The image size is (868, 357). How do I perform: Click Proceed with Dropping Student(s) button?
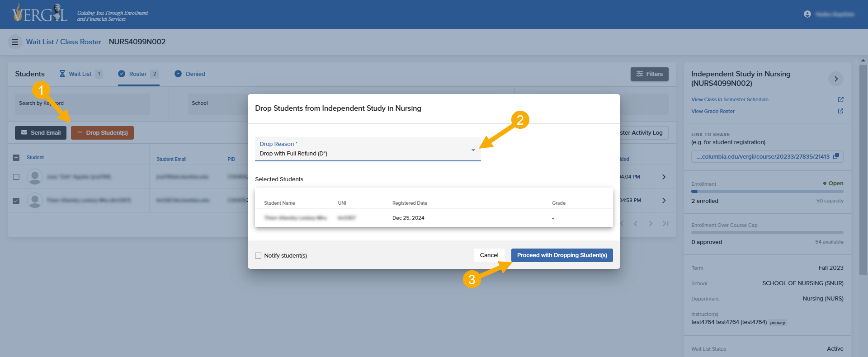pyautogui.click(x=562, y=255)
